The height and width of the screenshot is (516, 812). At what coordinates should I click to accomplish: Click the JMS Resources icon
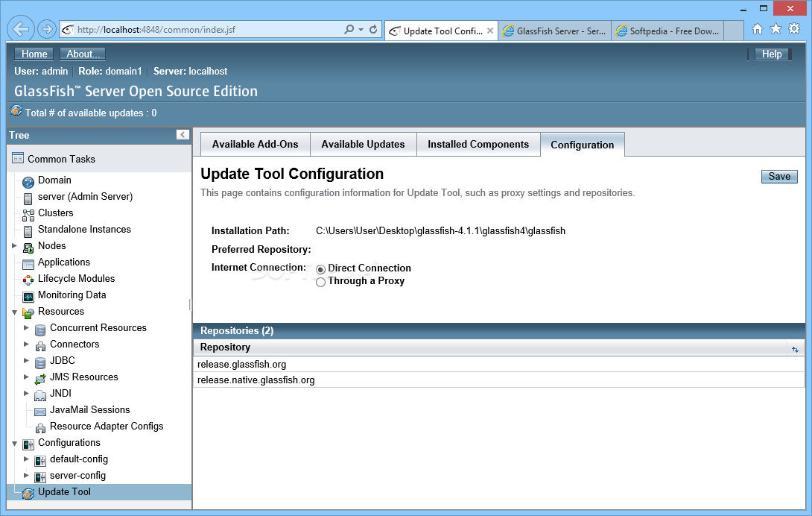tap(40, 379)
